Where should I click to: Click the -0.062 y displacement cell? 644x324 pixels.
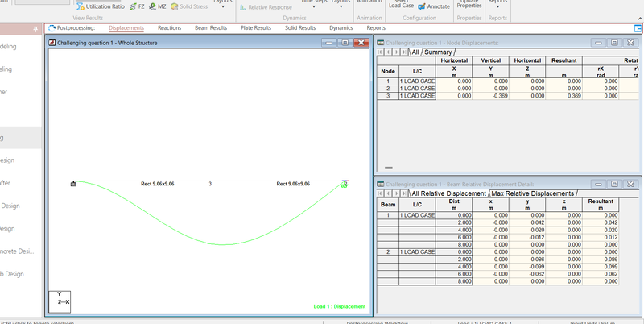point(527,274)
